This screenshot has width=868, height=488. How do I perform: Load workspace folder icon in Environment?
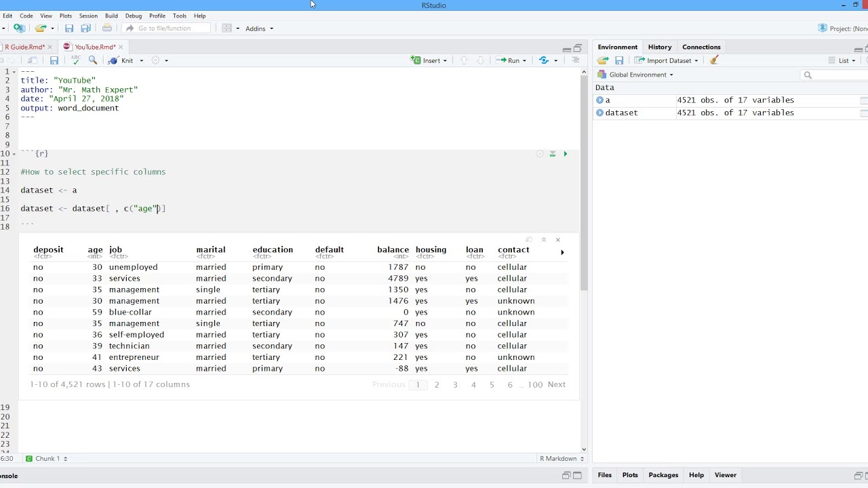pos(603,60)
